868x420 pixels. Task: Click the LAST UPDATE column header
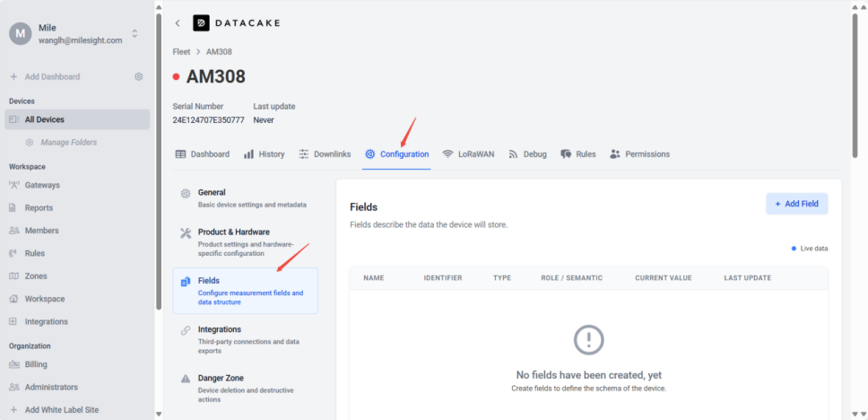tap(747, 278)
